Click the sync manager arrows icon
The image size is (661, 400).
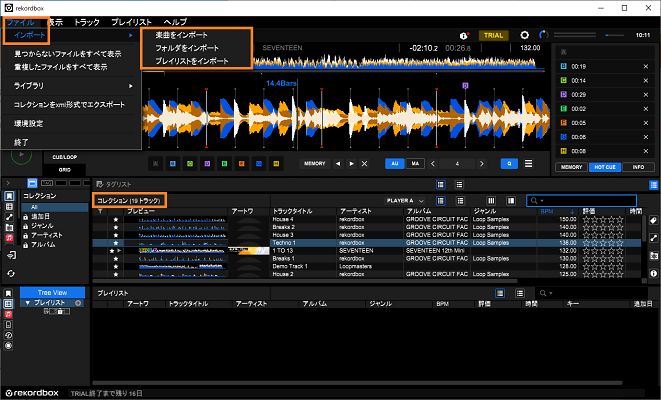pyautogui.click(x=11, y=274)
